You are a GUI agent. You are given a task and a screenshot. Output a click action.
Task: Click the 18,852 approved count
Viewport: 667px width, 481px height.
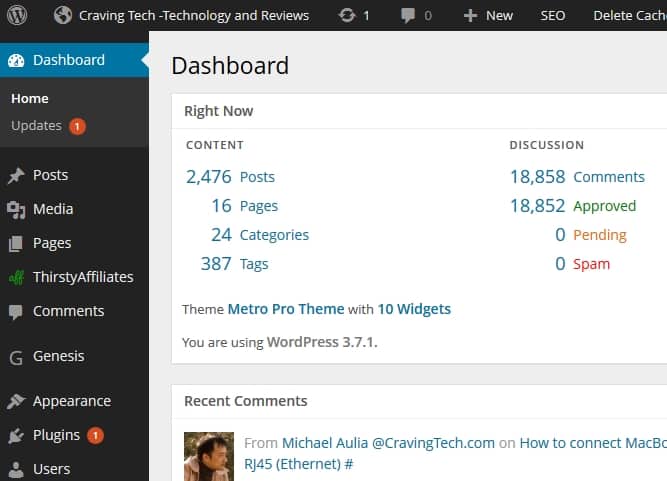(538, 206)
